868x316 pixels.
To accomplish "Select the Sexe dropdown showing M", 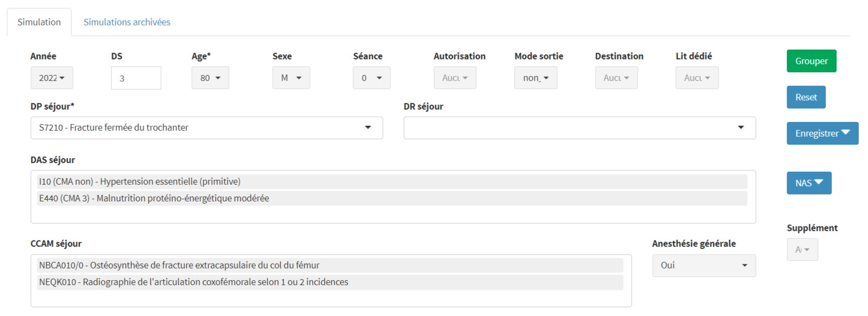I will 291,78.
